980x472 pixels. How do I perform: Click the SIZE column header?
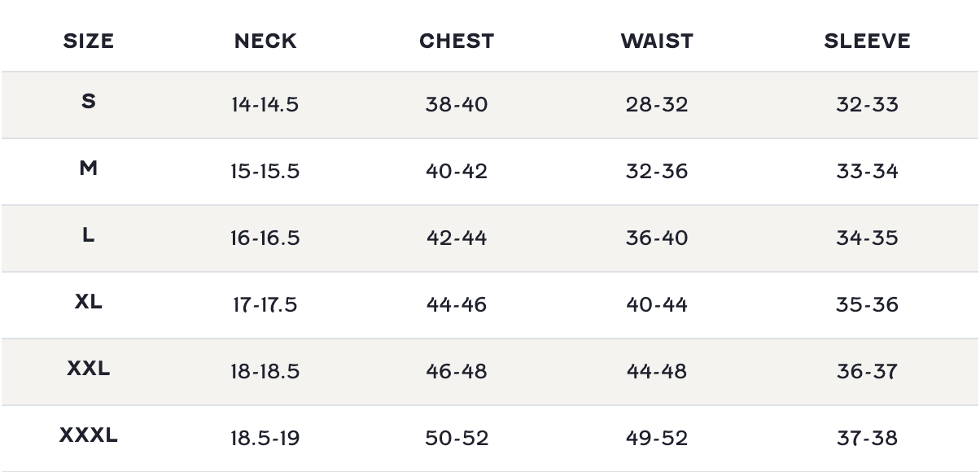89,42
